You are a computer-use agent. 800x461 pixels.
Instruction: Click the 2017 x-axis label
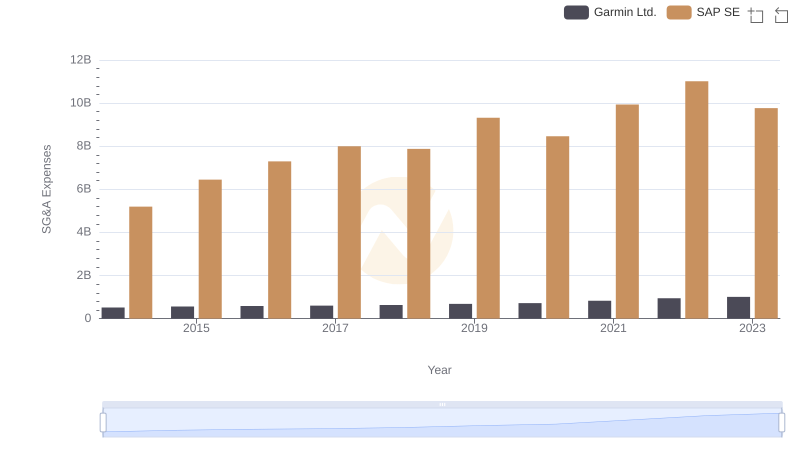pyautogui.click(x=335, y=328)
